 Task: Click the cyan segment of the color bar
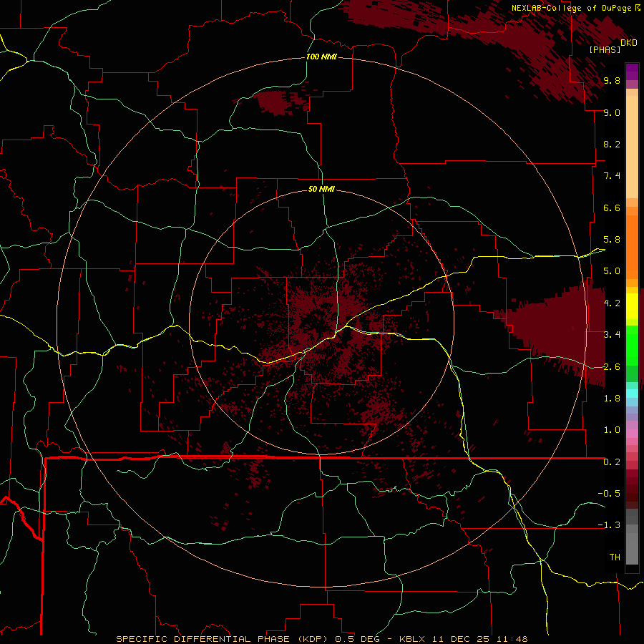pos(632,394)
